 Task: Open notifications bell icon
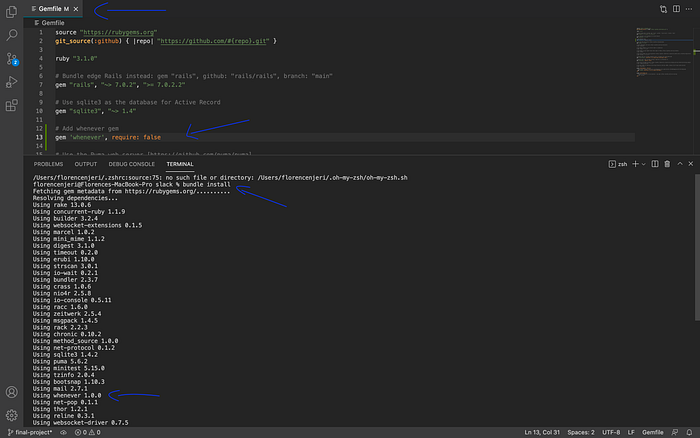(x=689, y=432)
